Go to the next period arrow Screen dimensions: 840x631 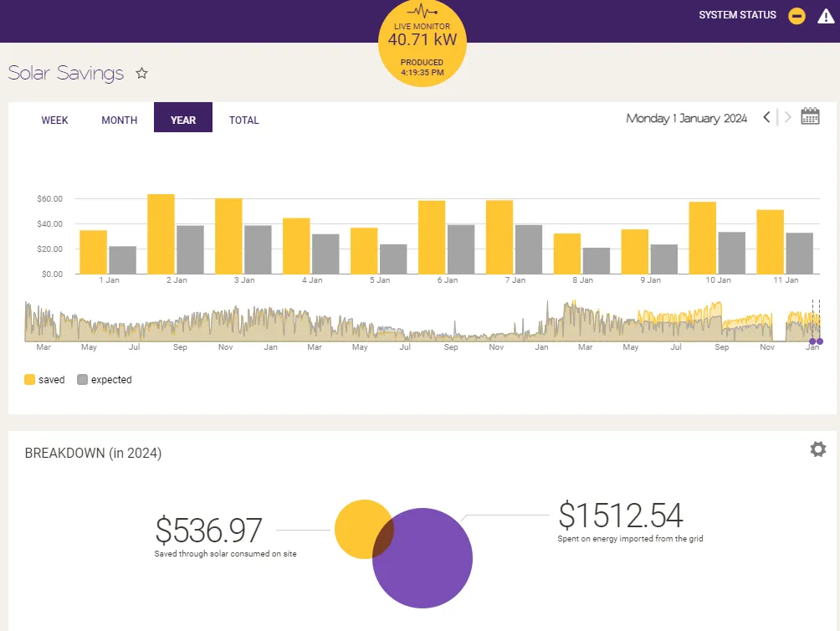pyautogui.click(x=787, y=117)
